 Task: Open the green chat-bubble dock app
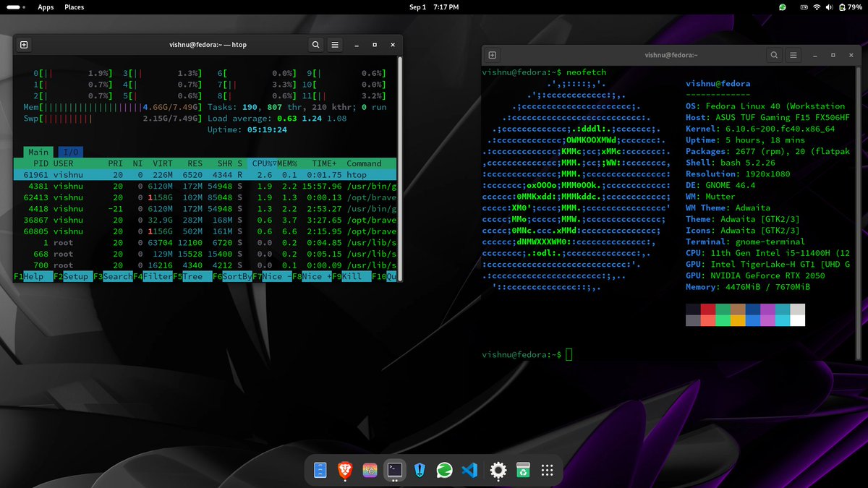(444, 471)
